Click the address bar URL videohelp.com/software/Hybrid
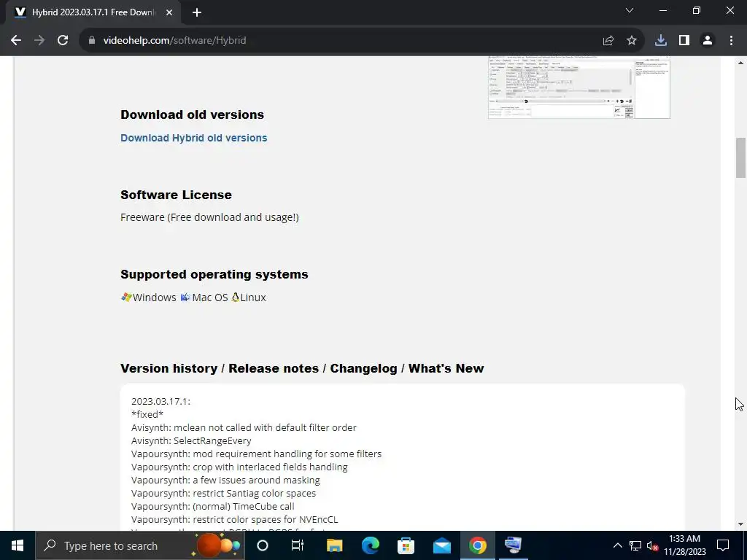The image size is (747, 560). pyautogui.click(x=174, y=41)
